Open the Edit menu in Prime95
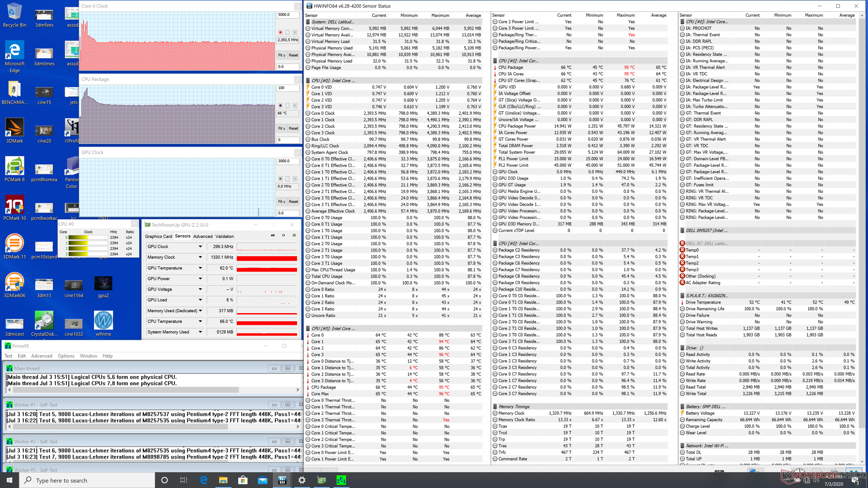 point(22,356)
